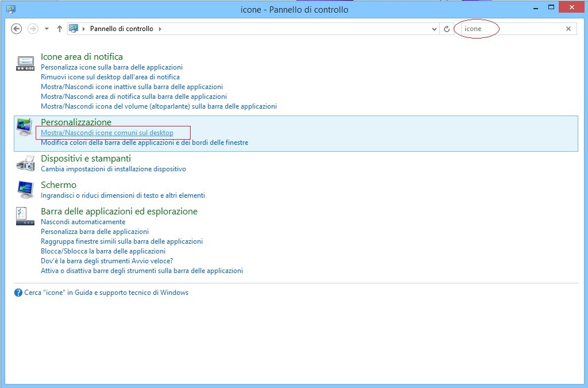Open Cambia impostazioni di installazione dispositivo
This screenshot has height=388, width=588.
[x=113, y=169]
